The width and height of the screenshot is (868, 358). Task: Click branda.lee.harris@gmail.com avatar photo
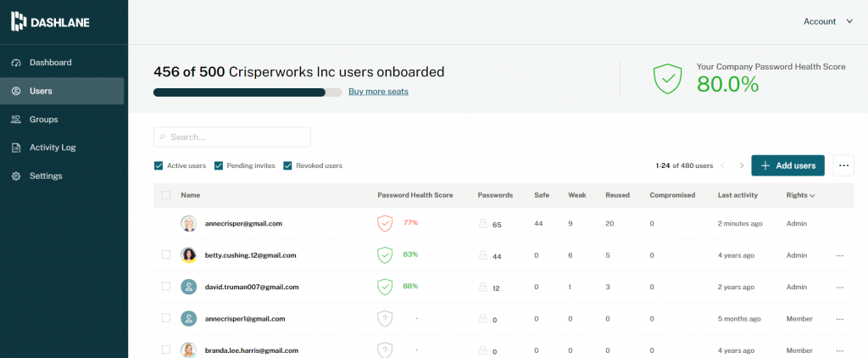click(x=189, y=350)
